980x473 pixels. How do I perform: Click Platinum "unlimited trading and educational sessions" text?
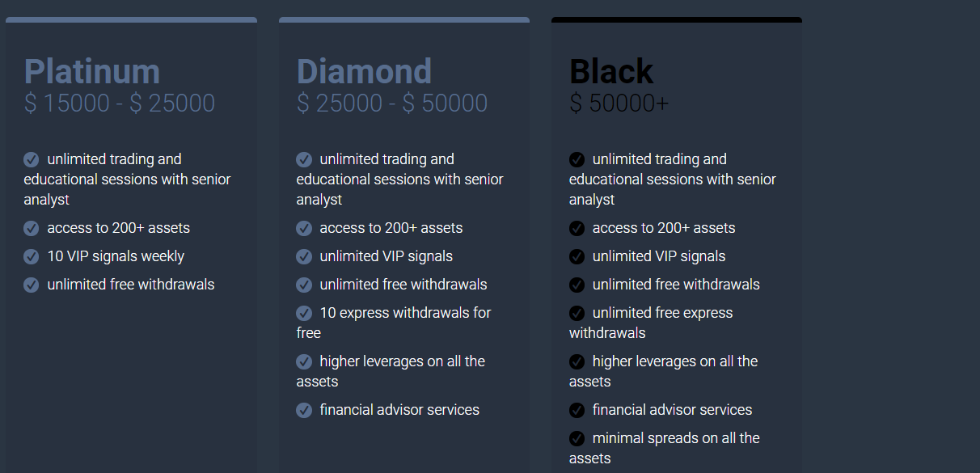[127, 179]
